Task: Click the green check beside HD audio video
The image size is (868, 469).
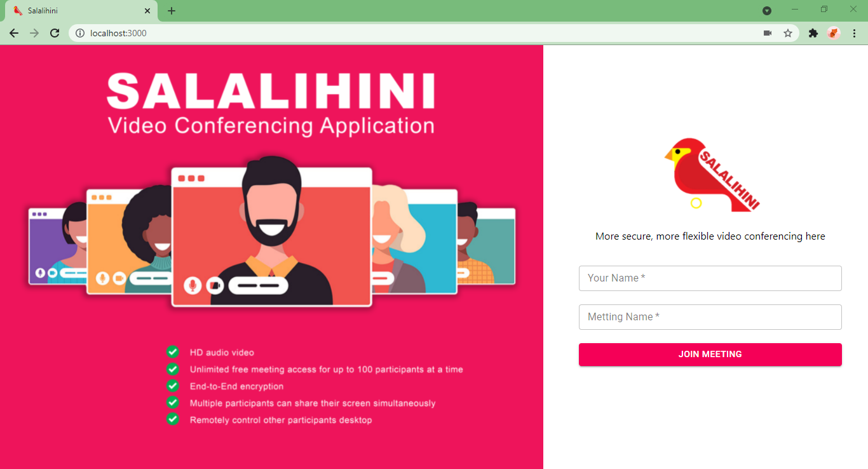Action: click(x=172, y=352)
